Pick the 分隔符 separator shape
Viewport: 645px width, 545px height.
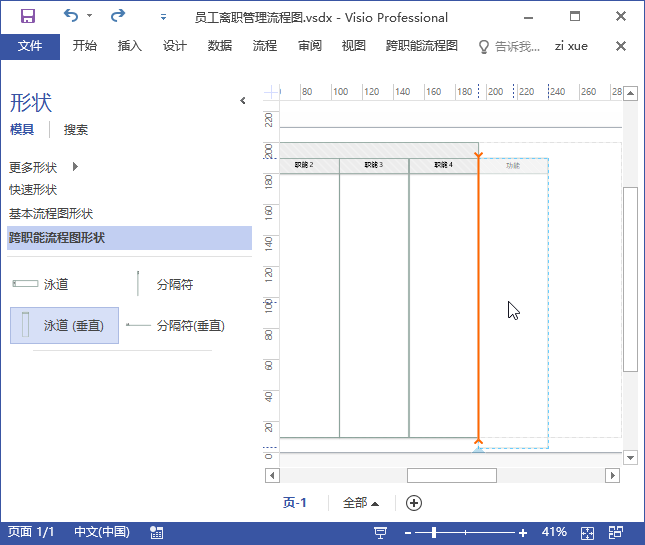(x=165, y=284)
